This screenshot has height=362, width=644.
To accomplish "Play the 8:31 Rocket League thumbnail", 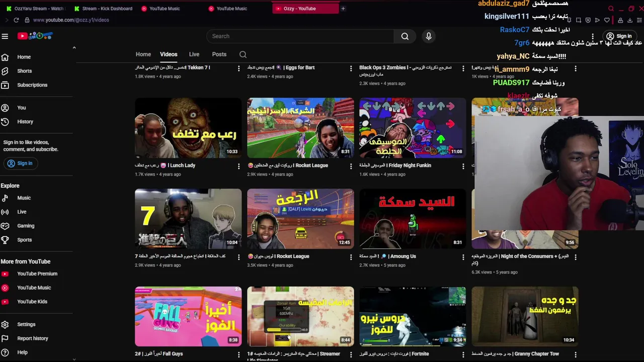I will pos(300,128).
